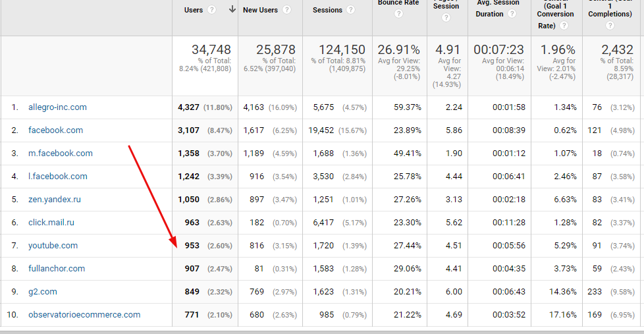Open the zen.yandex.ru source link
644x334 pixels.
click(55, 199)
